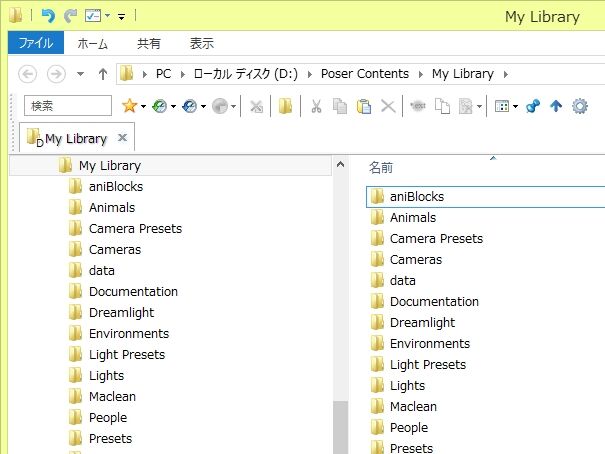The width and height of the screenshot is (605, 454).
Task: Click PC in the address bar breadcrumb
Action: (163, 74)
